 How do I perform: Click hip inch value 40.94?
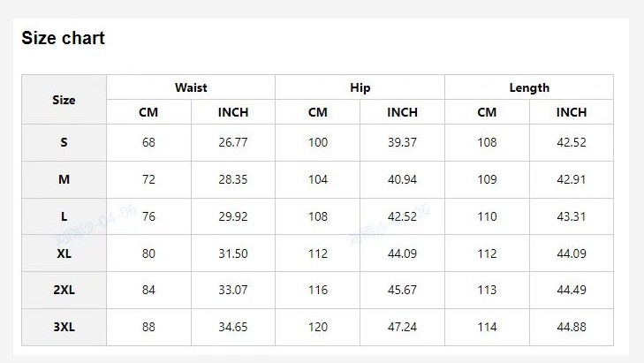tap(402, 179)
